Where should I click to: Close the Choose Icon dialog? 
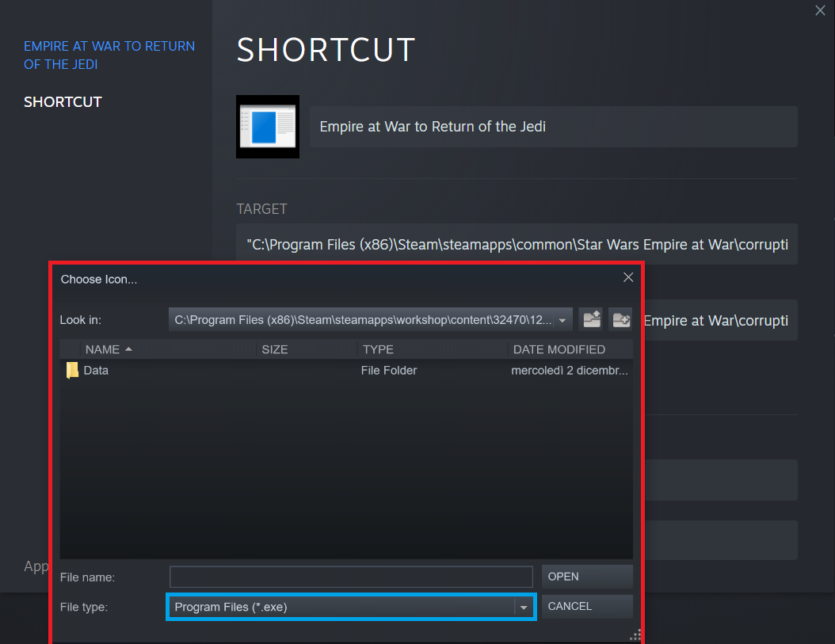tap(628, 277)
